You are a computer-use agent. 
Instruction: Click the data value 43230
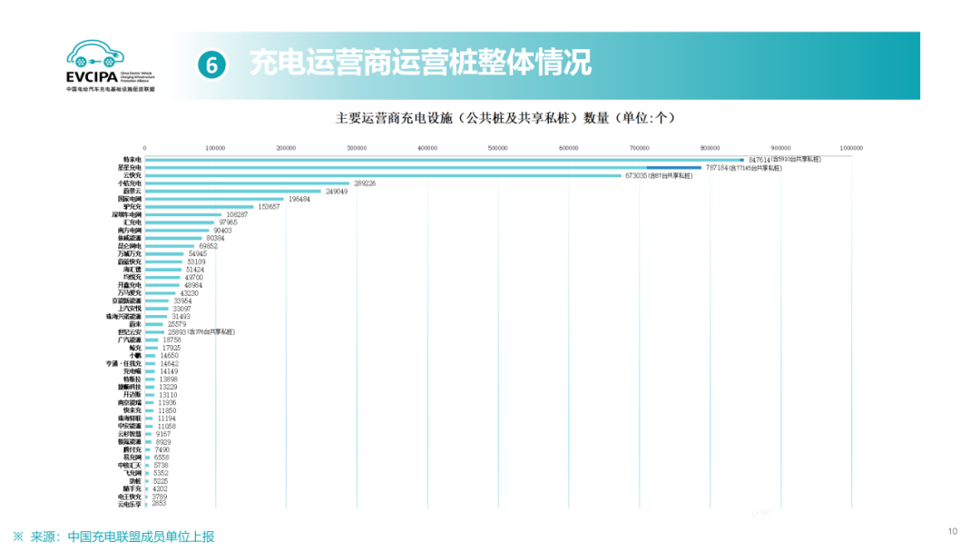(190, 293)
